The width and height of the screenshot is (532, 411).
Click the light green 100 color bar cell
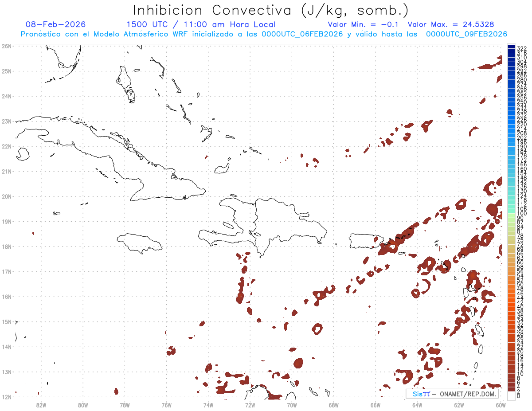pyautogui.click(x=511, y=215)
